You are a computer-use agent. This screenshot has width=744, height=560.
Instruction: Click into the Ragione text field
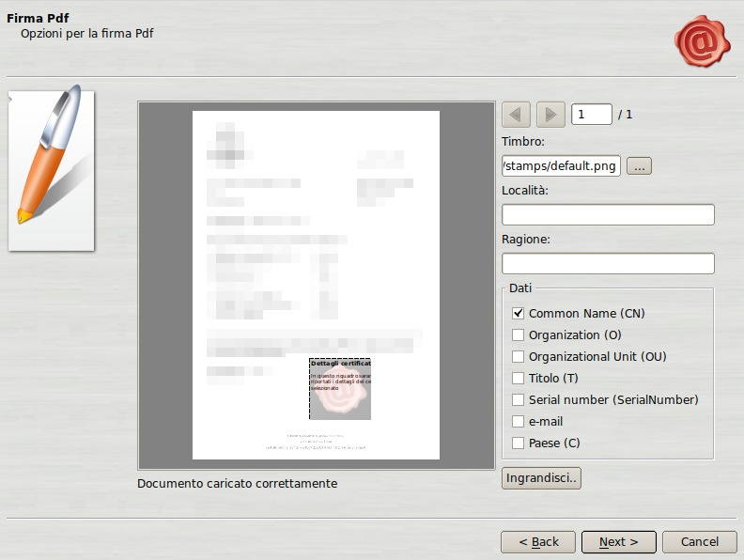(608, 264)
